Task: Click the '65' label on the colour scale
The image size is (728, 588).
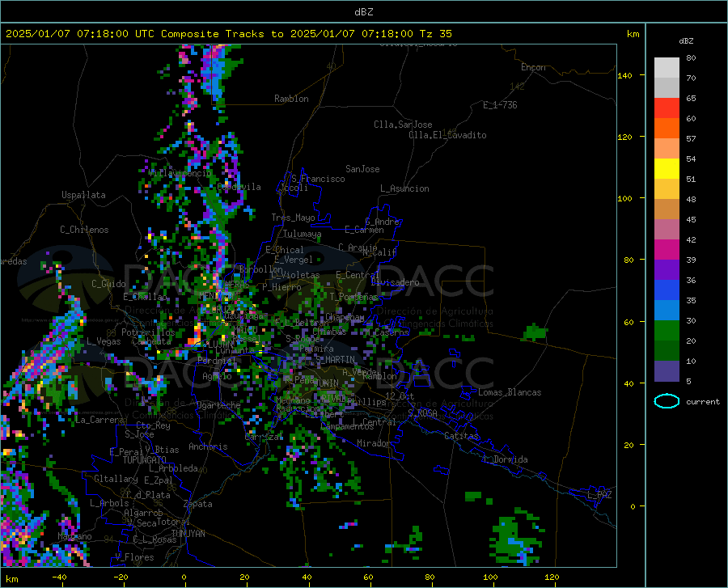Action: [x=691, y=99]
